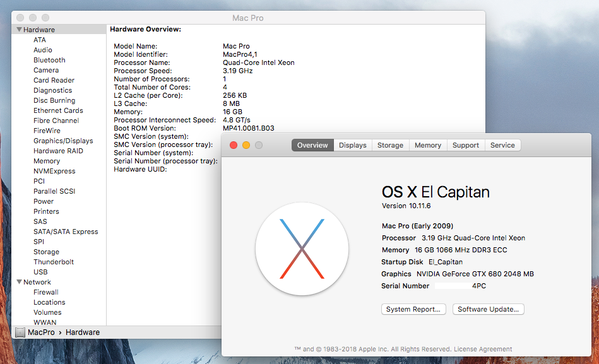Select Memory in the Hardware sidebar list
This screenshot has height=364, width=599.
(47, 161)
